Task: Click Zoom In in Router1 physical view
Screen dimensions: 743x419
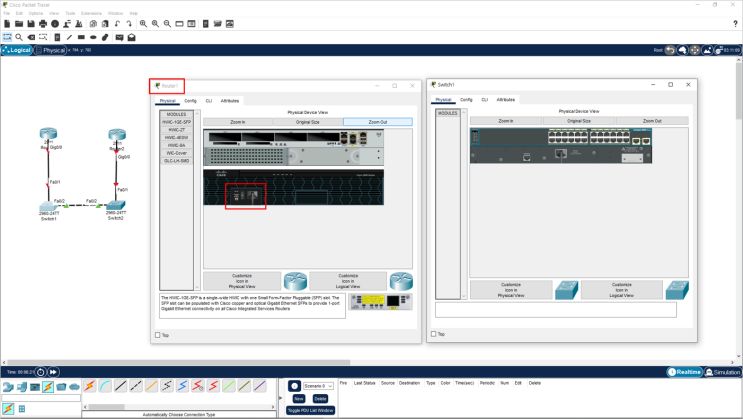Action: coord(238,122)
